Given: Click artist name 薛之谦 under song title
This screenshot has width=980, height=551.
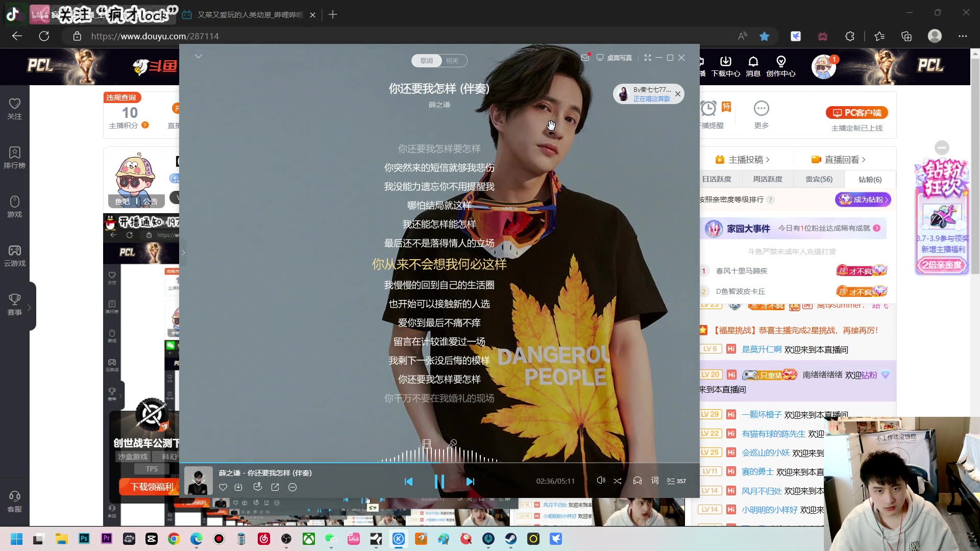Looking at the screenshot, I should [439, 105].
